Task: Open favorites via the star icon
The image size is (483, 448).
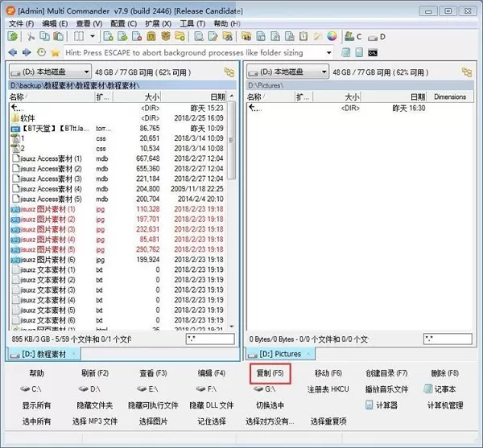Action: coord(55,52)
